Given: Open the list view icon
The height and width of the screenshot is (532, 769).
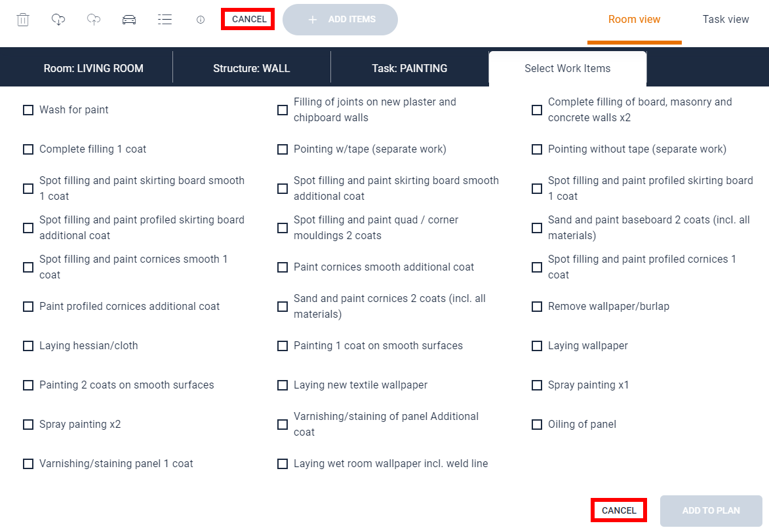Looking at the screenshot, I should pos(165,20).
